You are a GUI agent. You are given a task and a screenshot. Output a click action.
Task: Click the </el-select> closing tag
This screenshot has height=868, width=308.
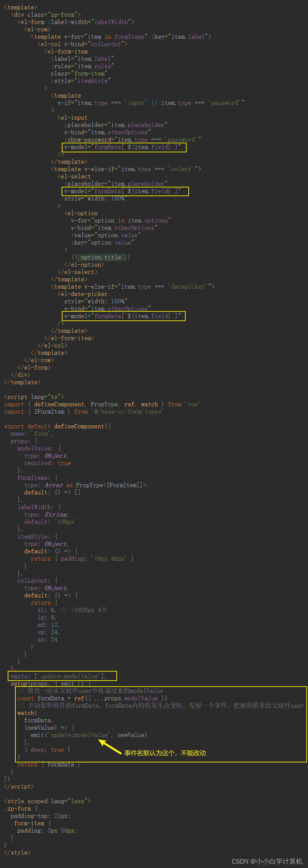(77, 272)
